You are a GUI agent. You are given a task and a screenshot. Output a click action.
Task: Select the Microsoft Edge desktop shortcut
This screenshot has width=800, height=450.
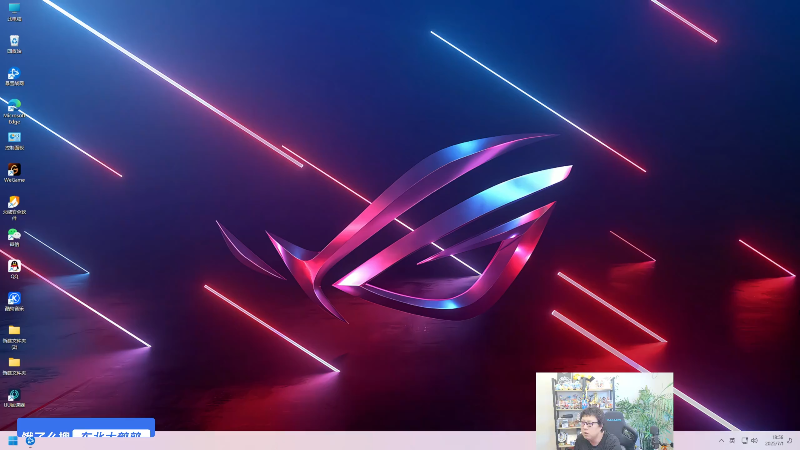click(14, 111)
